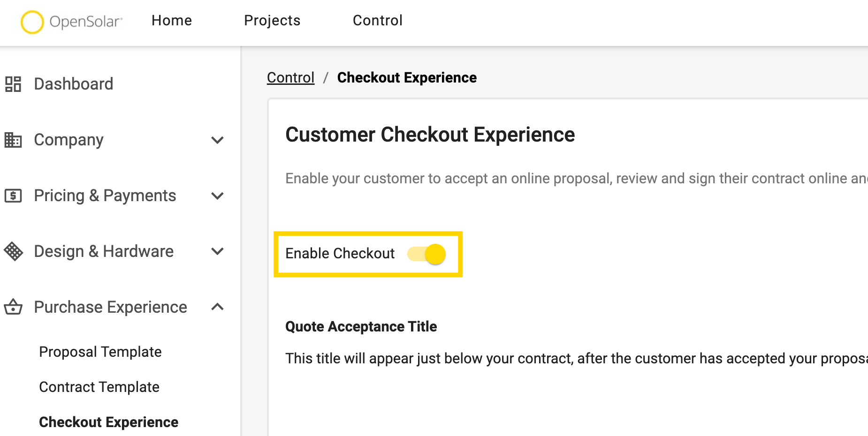Collapse the Purchase Experience section chevron

point(217,307)
